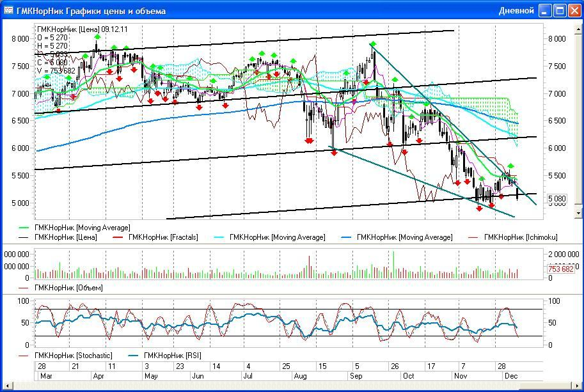584x392 pixels.
Task: Minimize the ГМКНорНик chart window
Action: coord(546,11)
